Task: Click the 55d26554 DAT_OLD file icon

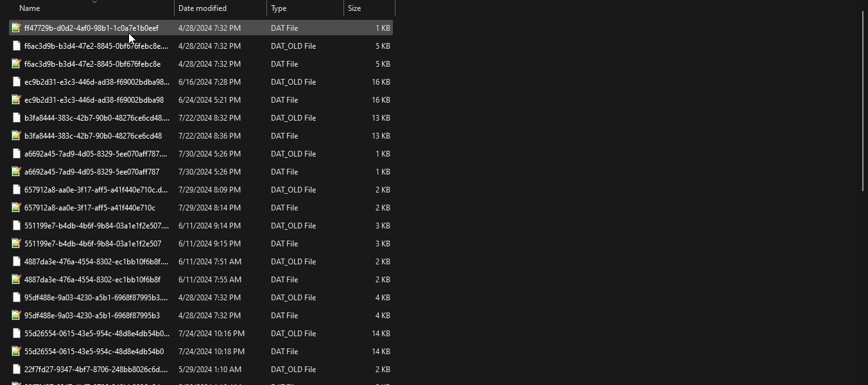Action: (16, 333)
